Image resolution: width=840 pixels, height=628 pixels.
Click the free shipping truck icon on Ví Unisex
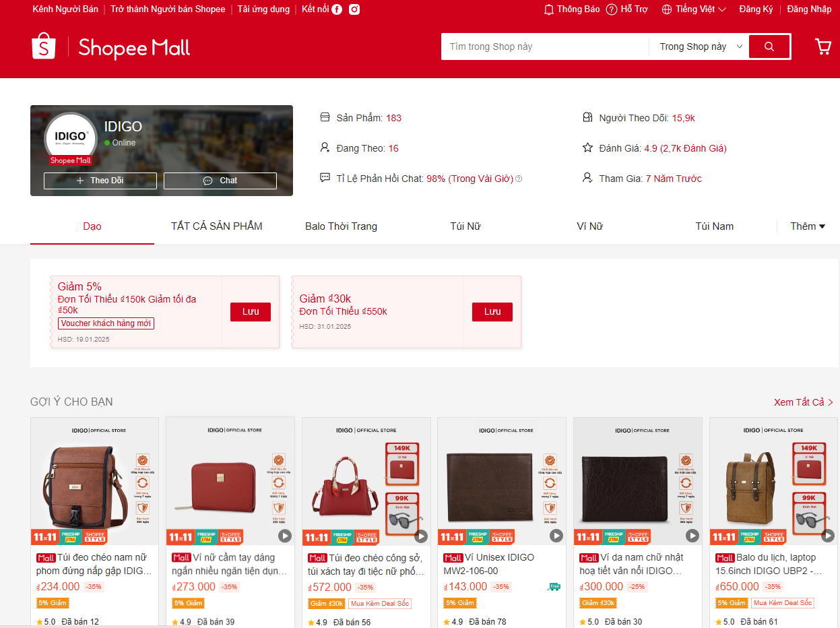click(x=554, y=587)
